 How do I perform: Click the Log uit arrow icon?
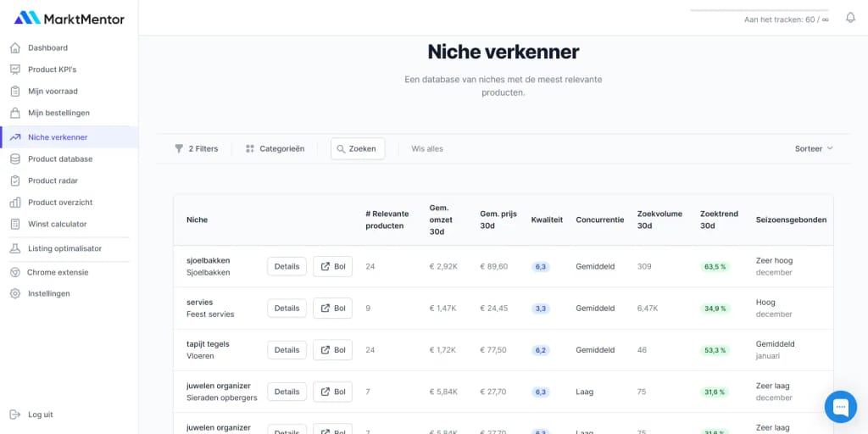pyautogui.click(x=15, y=415)
